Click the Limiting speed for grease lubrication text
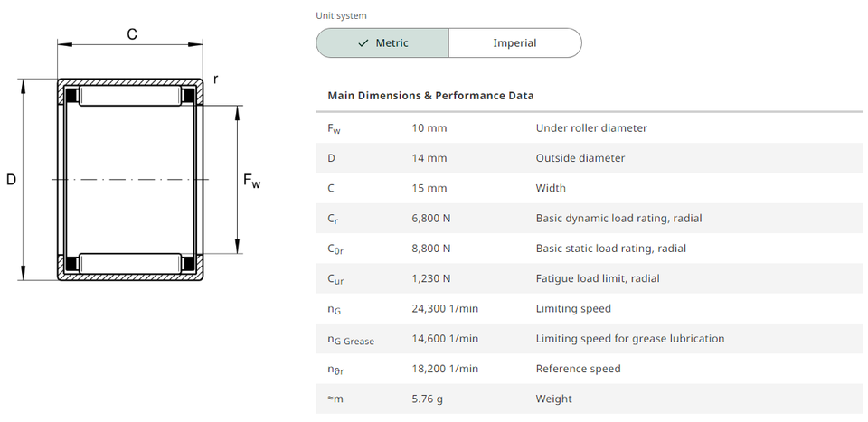Image resolution: width=868 pixels, height=422 pixels. pyautogui.click(x=629, y=339)
